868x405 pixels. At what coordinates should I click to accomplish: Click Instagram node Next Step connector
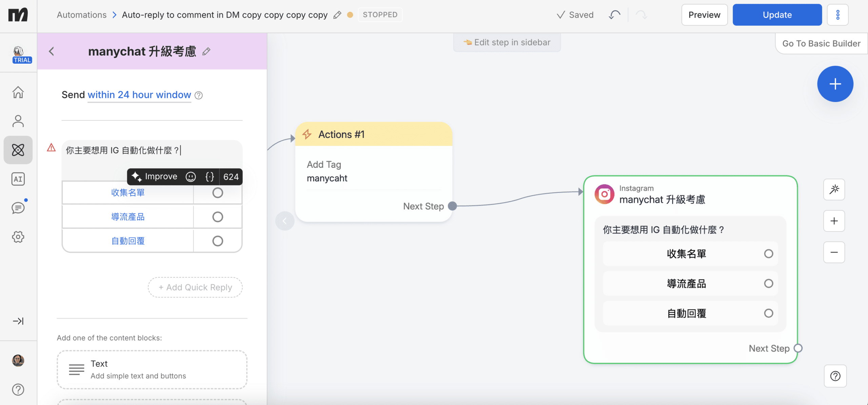[798, 348]
